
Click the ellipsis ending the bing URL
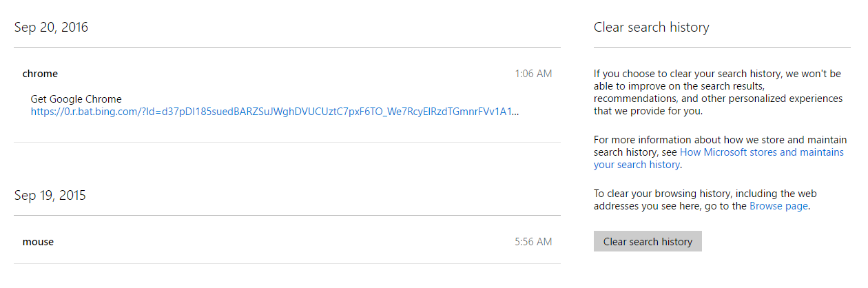tap(515, 112)
